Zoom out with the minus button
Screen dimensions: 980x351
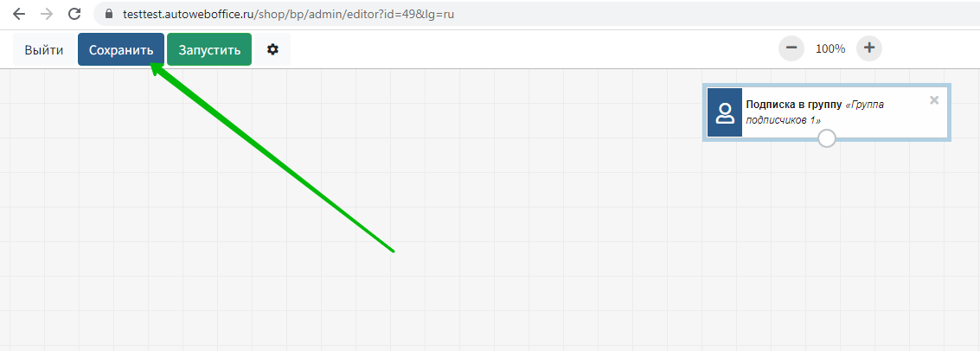coord(791,48)
